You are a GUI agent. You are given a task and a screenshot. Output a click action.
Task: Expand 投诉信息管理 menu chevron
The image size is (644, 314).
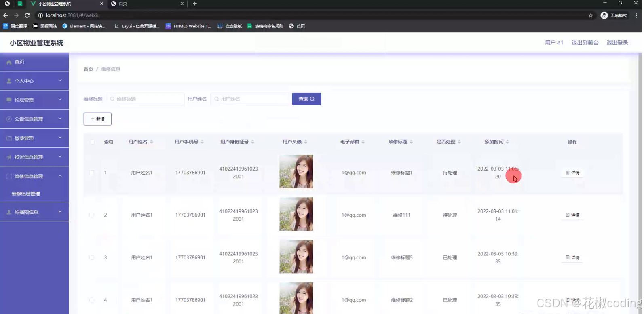tap(60, 156)
